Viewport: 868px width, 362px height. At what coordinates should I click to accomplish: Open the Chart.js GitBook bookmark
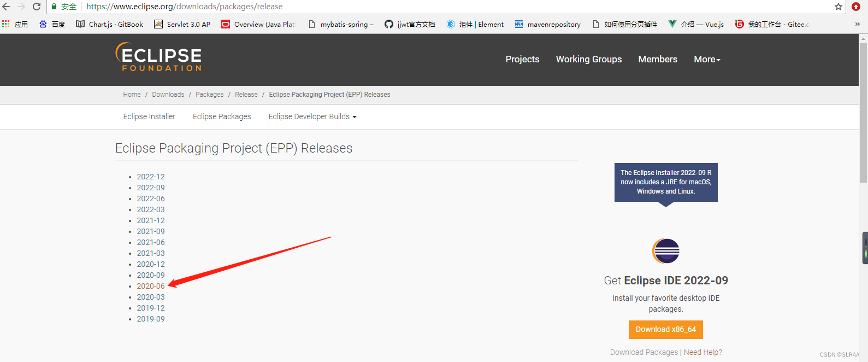pyautogui.click(x=109, y=24)
